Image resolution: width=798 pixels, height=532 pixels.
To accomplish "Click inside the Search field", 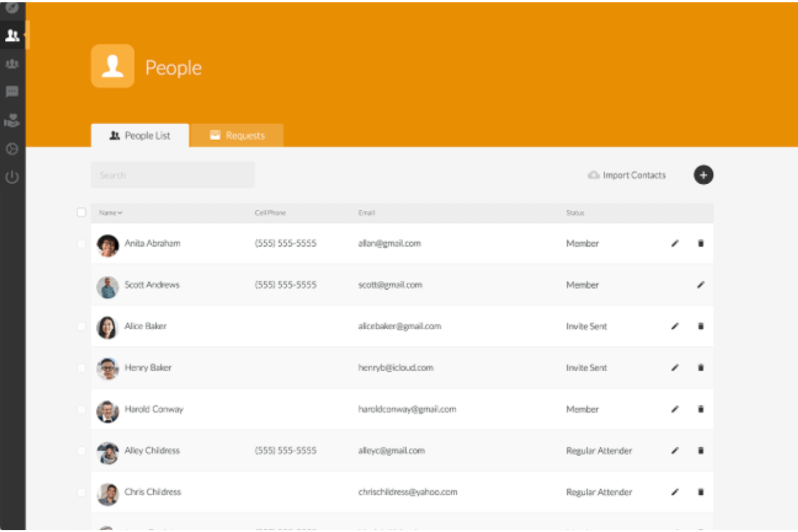I will tap(173, 175).
